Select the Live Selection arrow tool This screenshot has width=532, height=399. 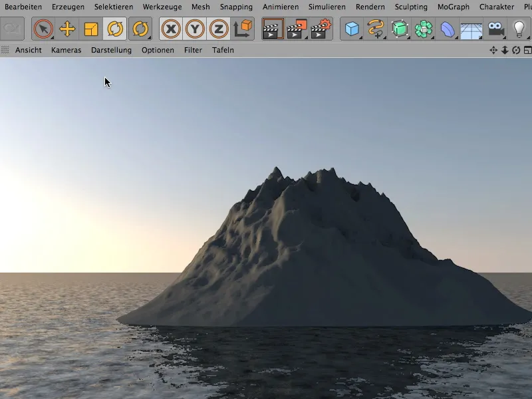[43, 29]
